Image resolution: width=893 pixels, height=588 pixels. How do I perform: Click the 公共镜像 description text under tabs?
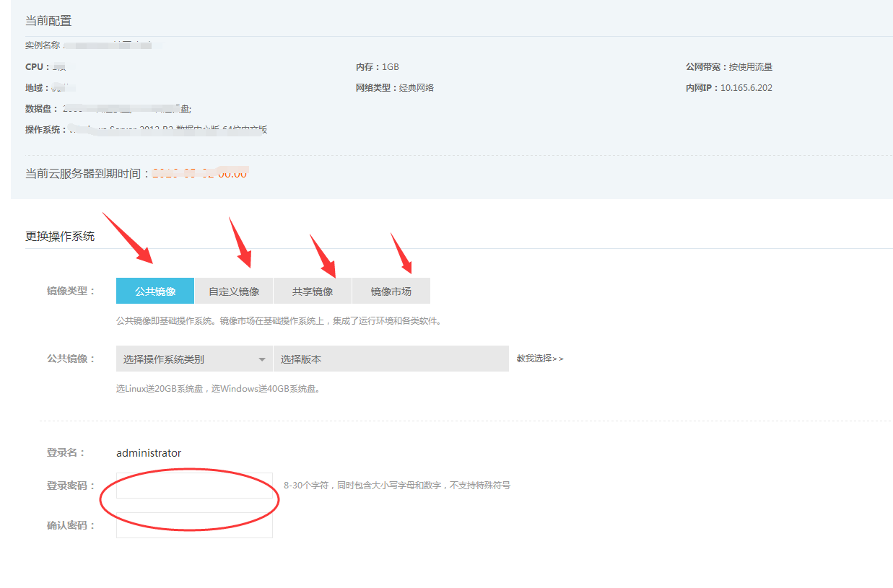(279, 321)
